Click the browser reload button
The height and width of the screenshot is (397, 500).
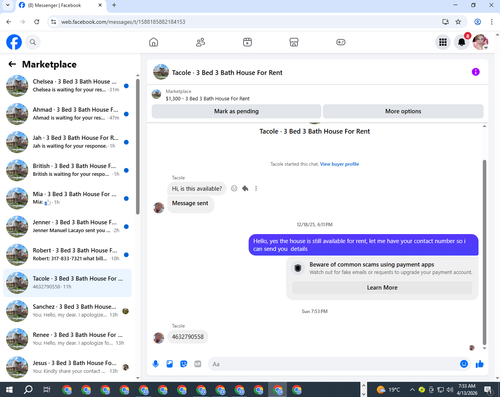coord(37,22)
